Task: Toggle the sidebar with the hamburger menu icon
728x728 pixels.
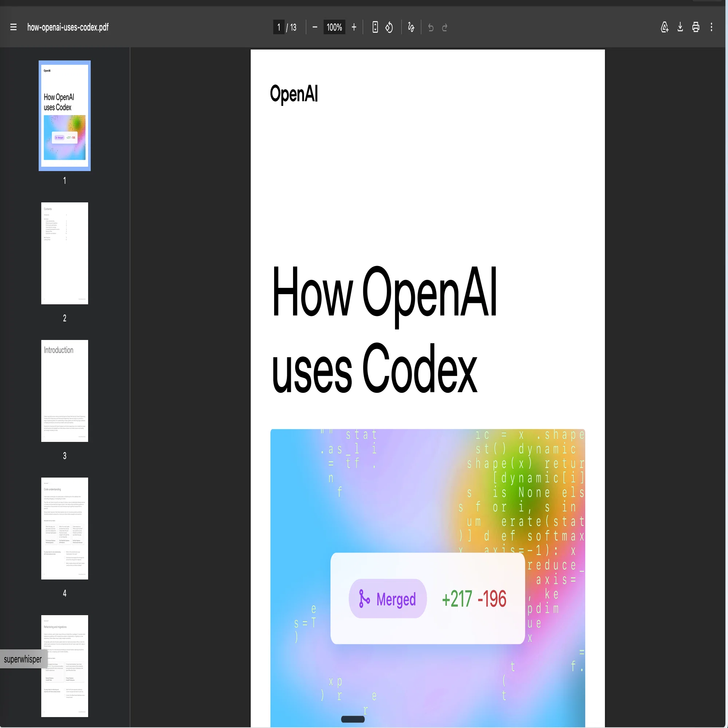Action: pyautogui.click(x=13, y=27)
